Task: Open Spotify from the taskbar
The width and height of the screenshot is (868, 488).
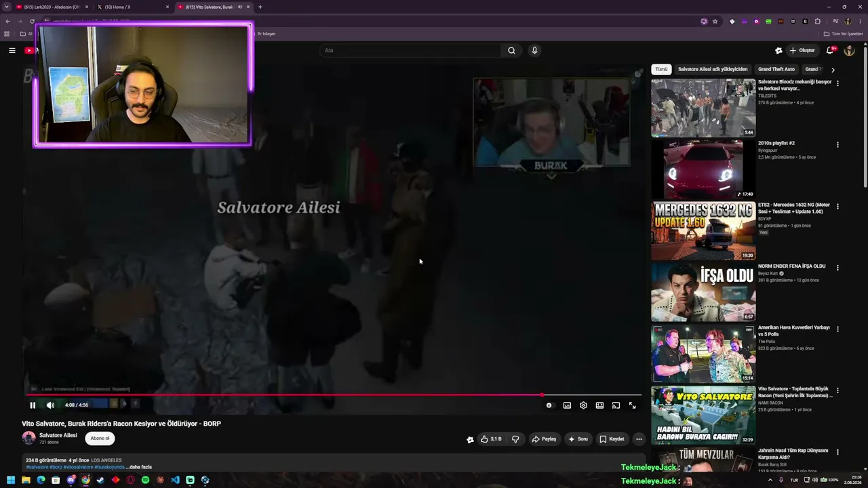Action: [x=145, y=480]
